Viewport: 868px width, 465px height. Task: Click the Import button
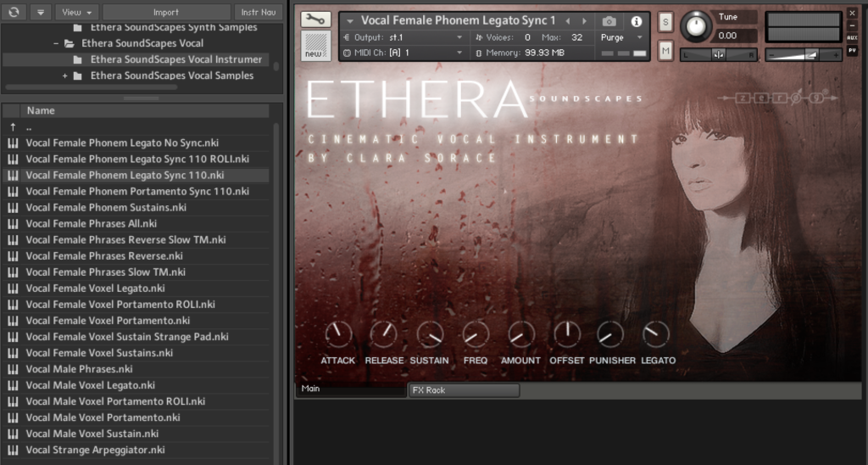(x=166, y=12)
